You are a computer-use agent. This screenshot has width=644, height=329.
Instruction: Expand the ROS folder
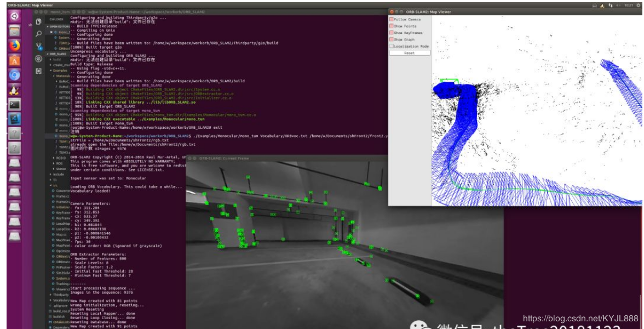coord(58,163)
